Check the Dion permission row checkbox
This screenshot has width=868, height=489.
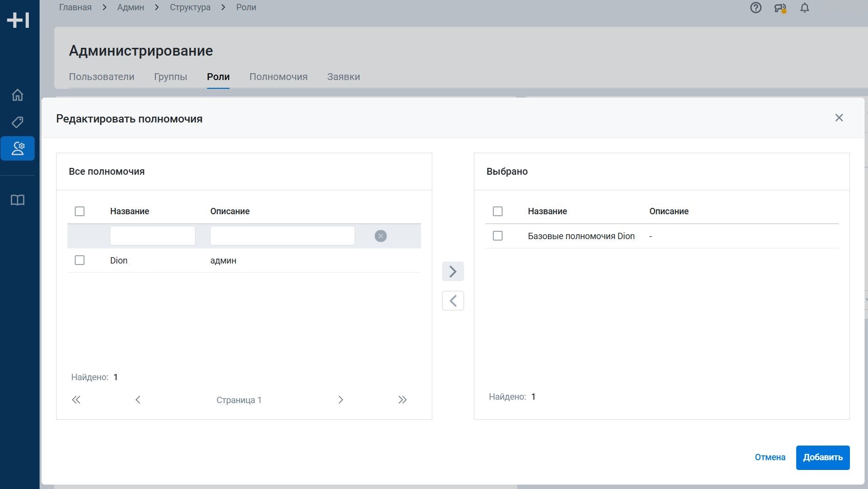80,261
